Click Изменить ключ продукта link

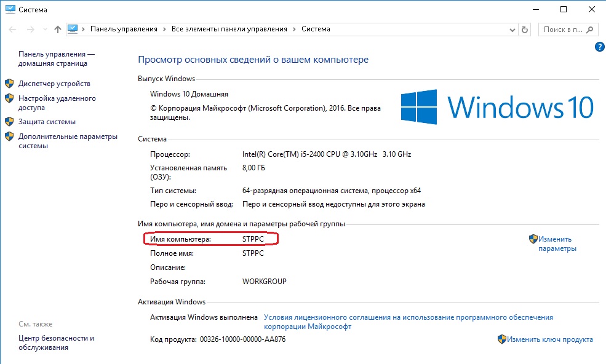click(x=549, y=339)
